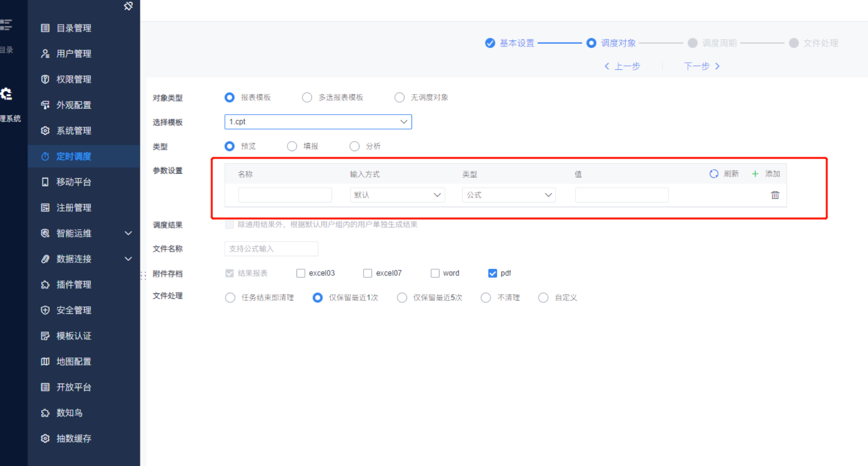Jump to the 基本设置 step label

pos(517,43)
